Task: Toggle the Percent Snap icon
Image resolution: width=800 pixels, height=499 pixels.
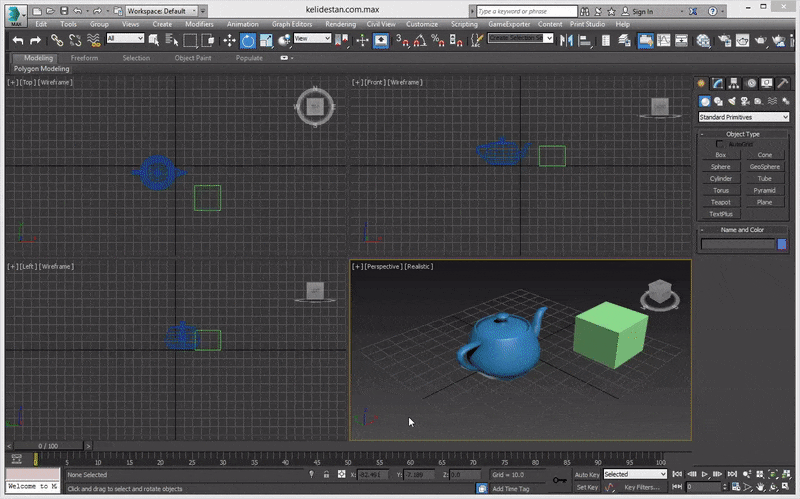Action: pyautogui.click(x=438, y=40)
